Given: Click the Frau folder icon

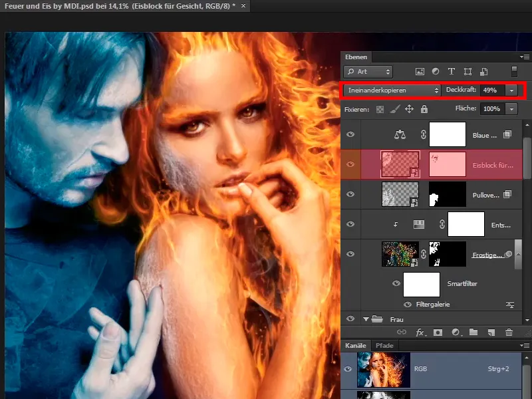Looking at the screenshot, I should [x=377, y=319].
